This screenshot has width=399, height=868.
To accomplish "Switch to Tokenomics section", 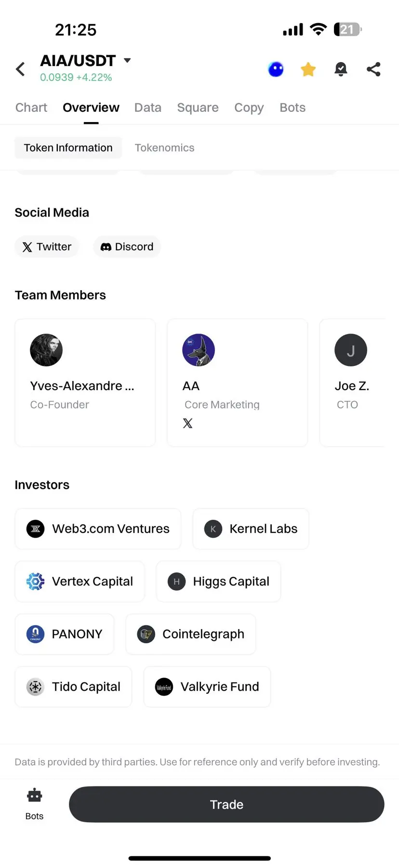I will tap(164, 148).
